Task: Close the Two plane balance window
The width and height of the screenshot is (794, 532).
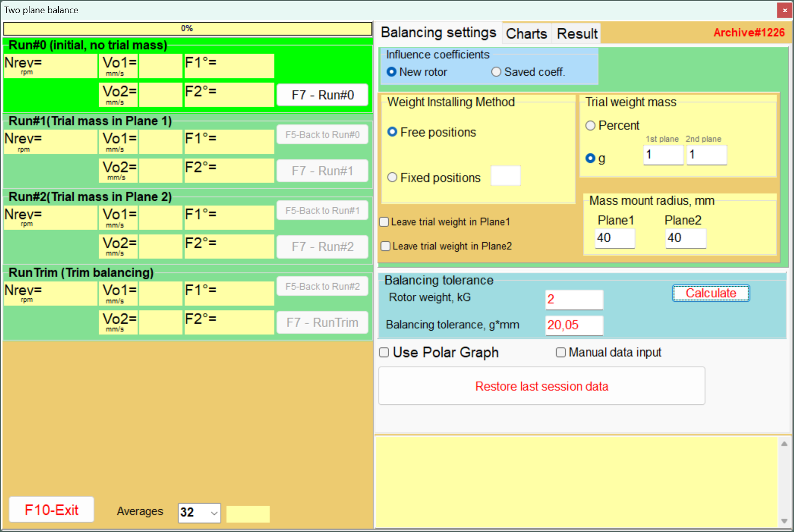Action: pyautogui.click(x=784, y=10)
